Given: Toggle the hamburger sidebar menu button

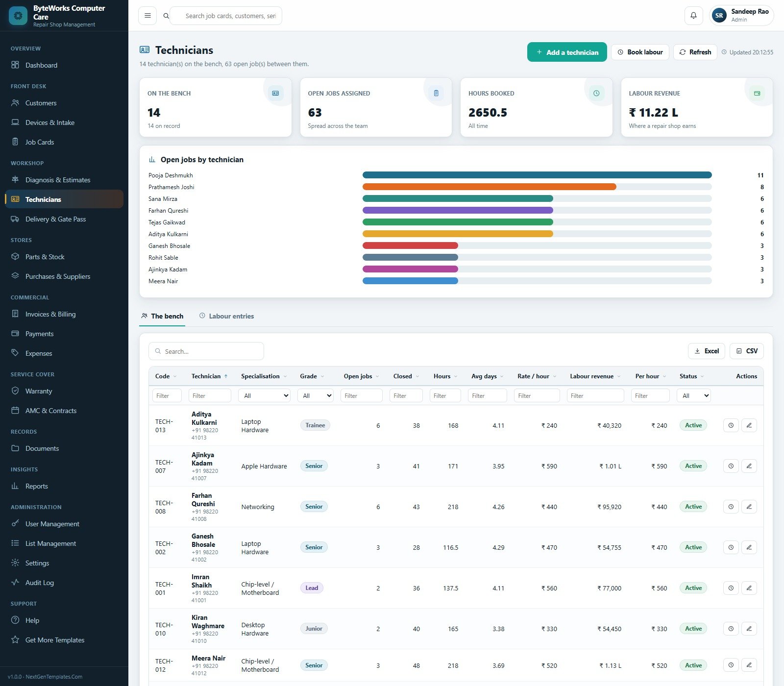Looking at the screenshot, I should click(x=147, y=16).
